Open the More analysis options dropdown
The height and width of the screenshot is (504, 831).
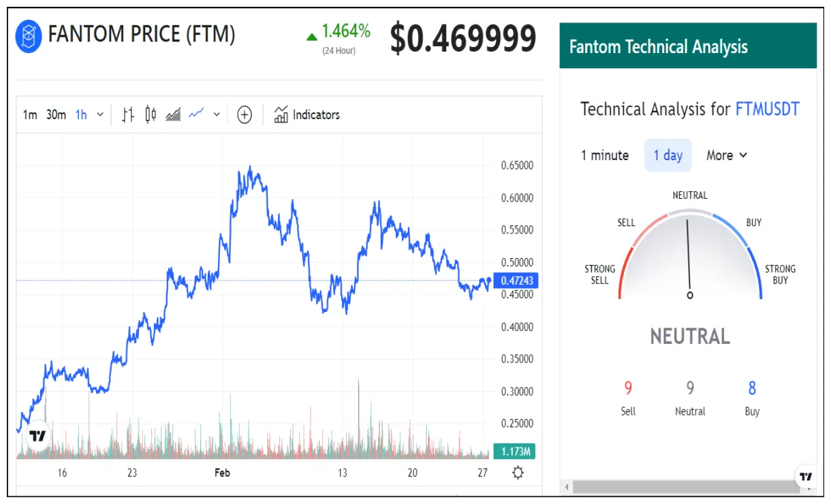coord(726,155)
